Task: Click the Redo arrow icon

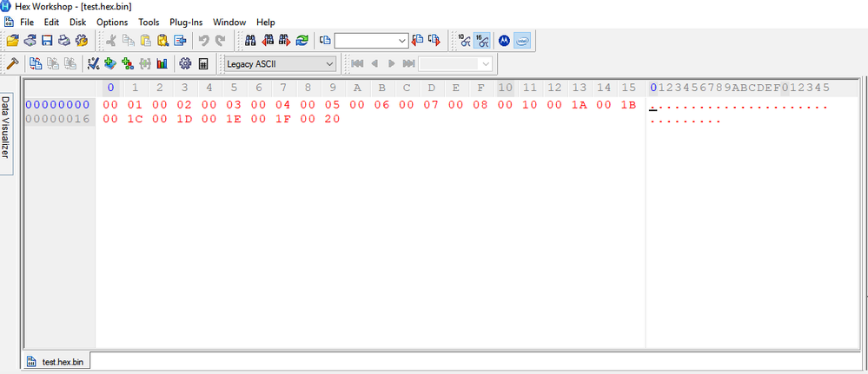Action: pos(221,41)
